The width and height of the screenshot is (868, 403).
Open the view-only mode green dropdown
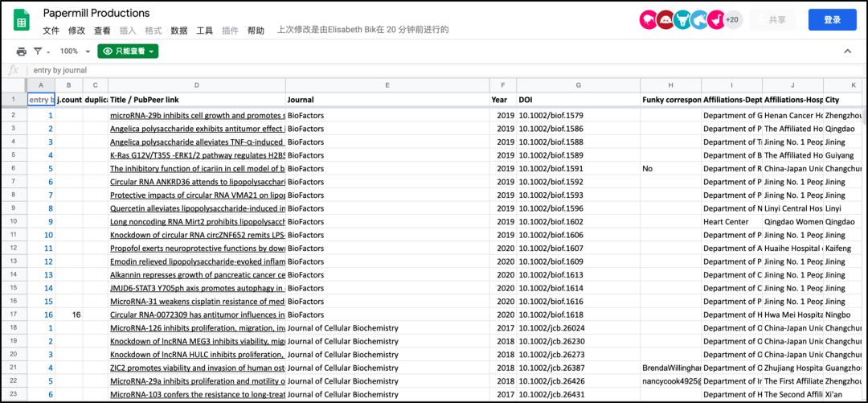coord(128,51)
